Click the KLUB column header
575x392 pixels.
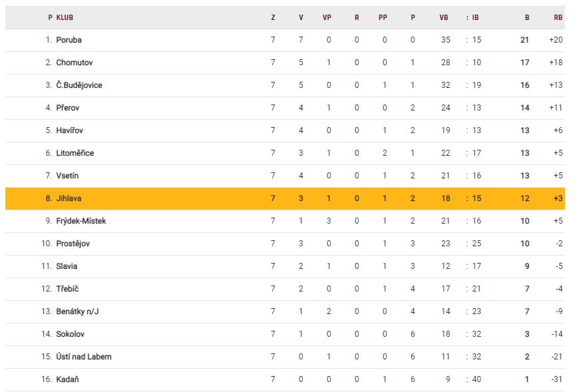tap(65, 18)
